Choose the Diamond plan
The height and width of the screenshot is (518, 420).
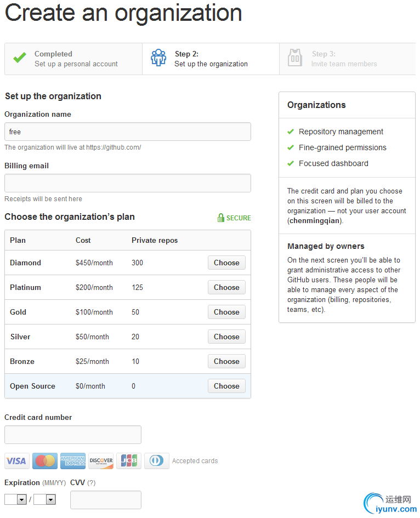226,263
